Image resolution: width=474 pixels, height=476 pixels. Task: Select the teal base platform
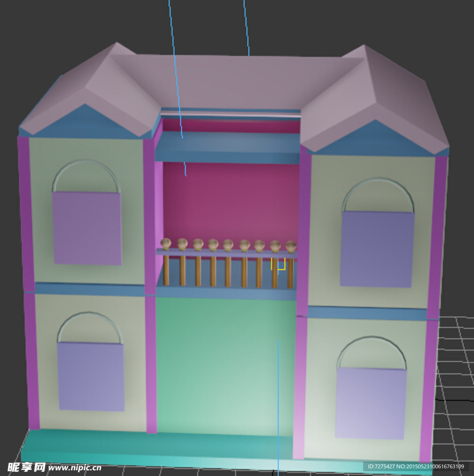coord(144,448)
